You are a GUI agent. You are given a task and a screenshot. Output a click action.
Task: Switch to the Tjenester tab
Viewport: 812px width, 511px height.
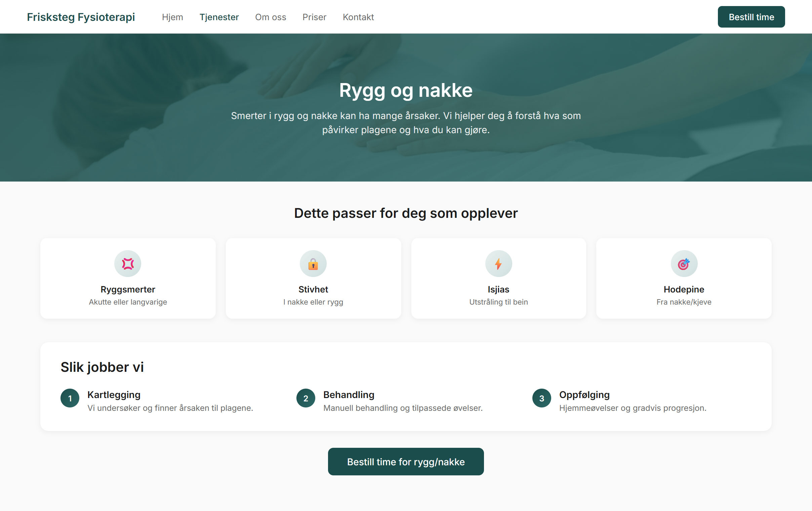click(x=219, y=17)
